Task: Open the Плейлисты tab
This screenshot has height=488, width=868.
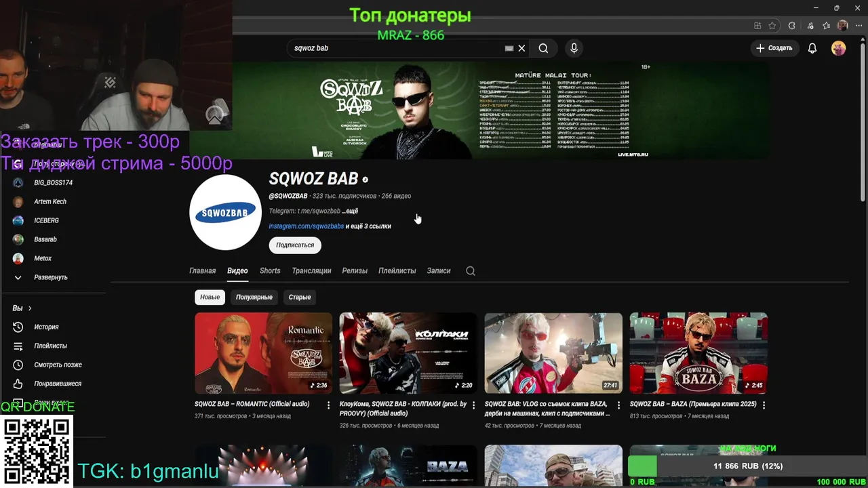Action: click(x=397, y=270)
